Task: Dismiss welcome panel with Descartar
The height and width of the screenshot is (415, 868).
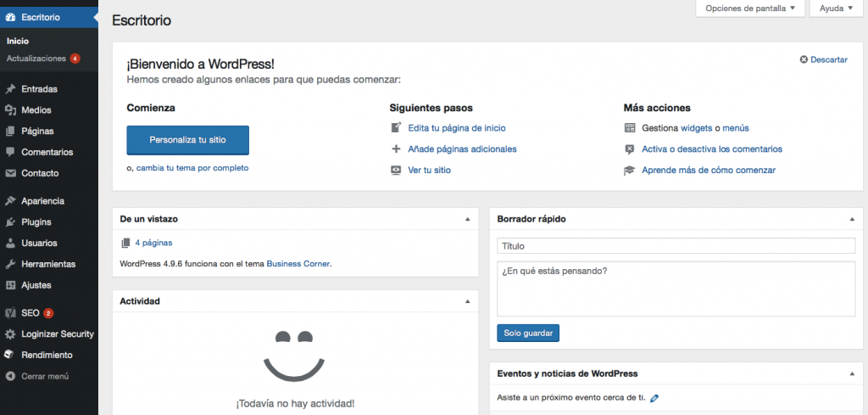Action: pos(823,59)
